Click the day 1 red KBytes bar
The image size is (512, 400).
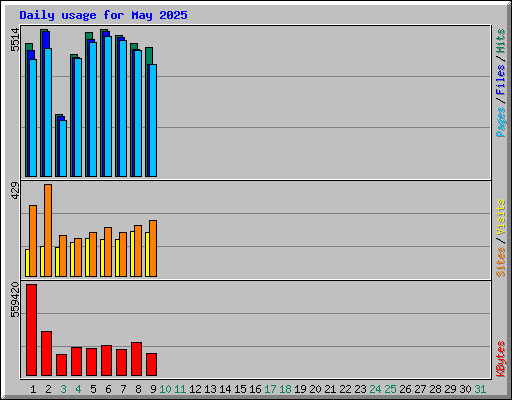tap(31, 330)
